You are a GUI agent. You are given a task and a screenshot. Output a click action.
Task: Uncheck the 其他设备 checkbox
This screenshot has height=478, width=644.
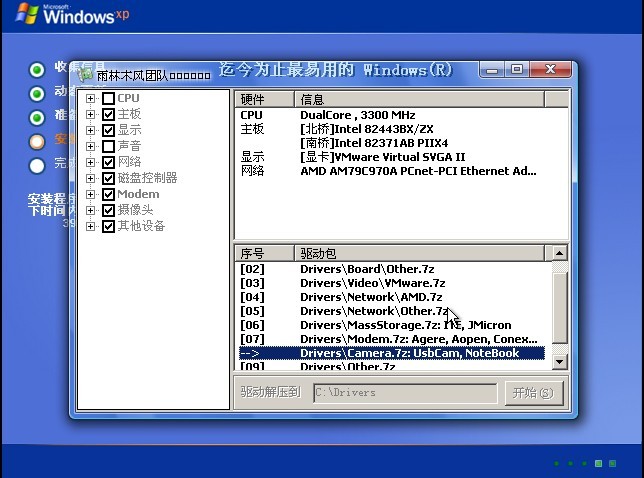coord(108,226)
